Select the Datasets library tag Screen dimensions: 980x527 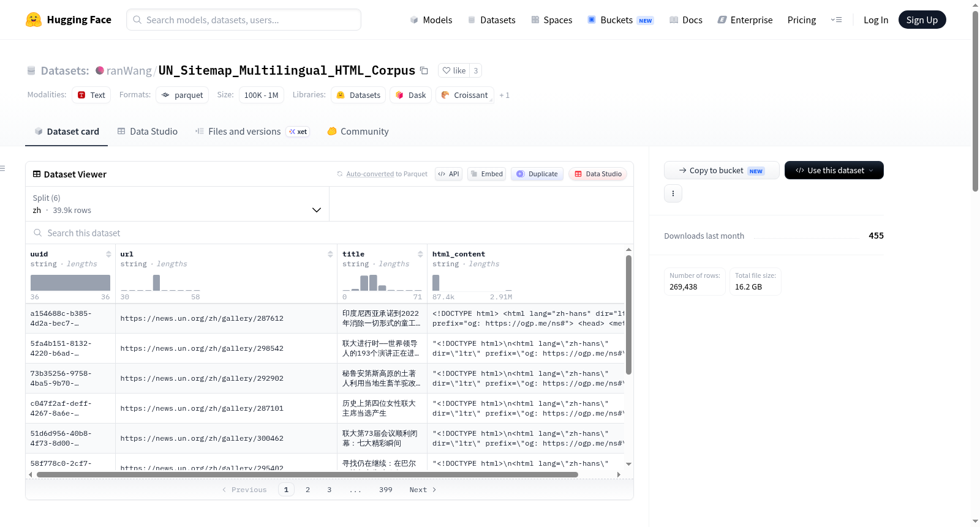[358, 95]
